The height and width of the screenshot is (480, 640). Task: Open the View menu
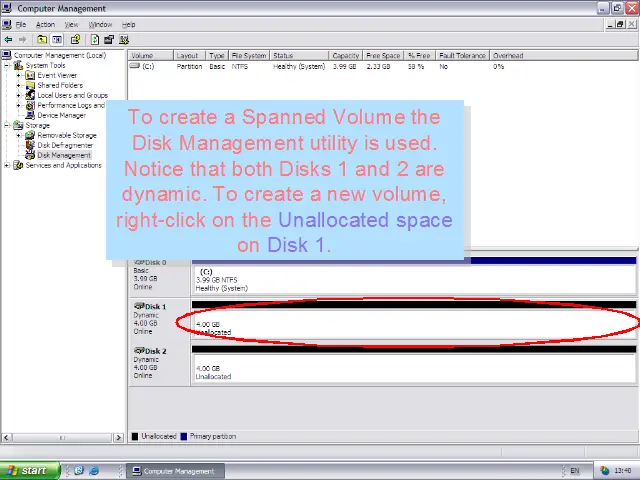(x=71, y=24)
